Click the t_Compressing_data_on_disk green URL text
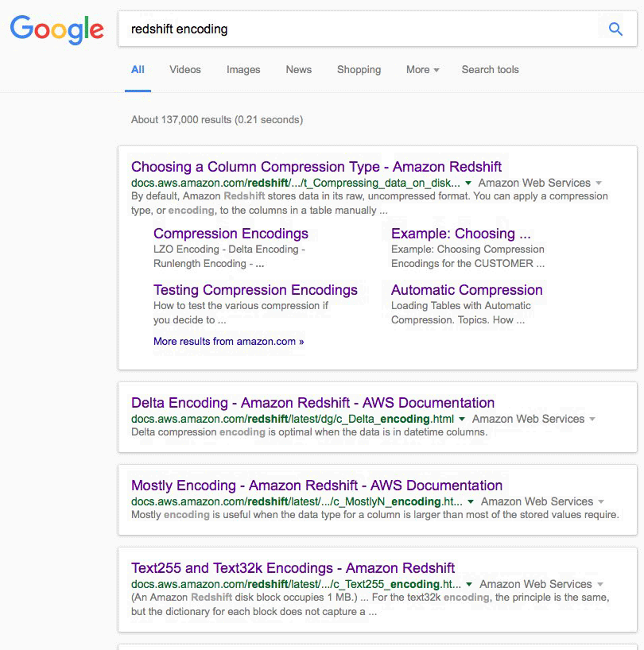The width and height of the screenshot is (644, 650). point(295,183)
